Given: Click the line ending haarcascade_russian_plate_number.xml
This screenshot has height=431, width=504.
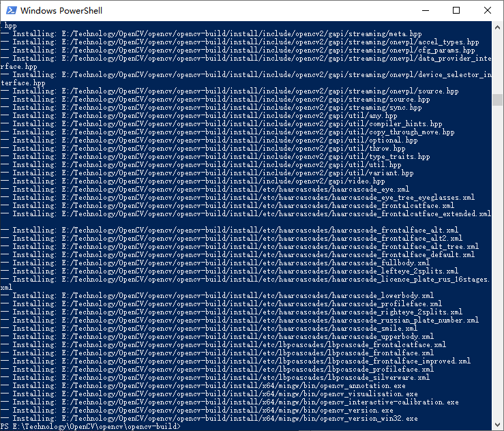Looking at the screenshot, I should tap(240, 320).
